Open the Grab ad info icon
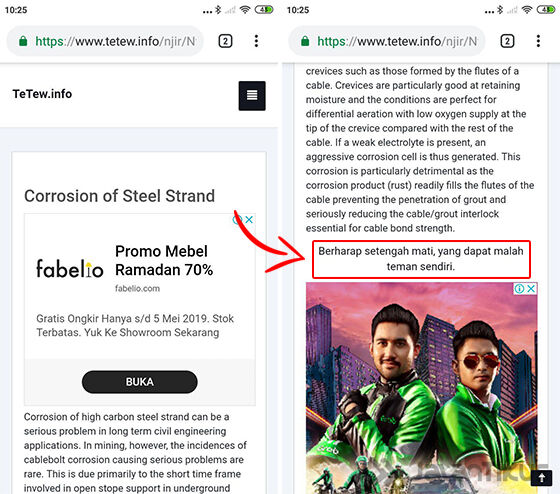The height and width of the screenshot is (494, 560). [x=520, y=288]
